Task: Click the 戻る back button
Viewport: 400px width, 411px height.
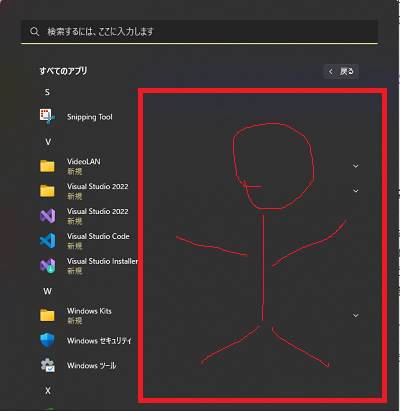Action: (x=341, y=71)
